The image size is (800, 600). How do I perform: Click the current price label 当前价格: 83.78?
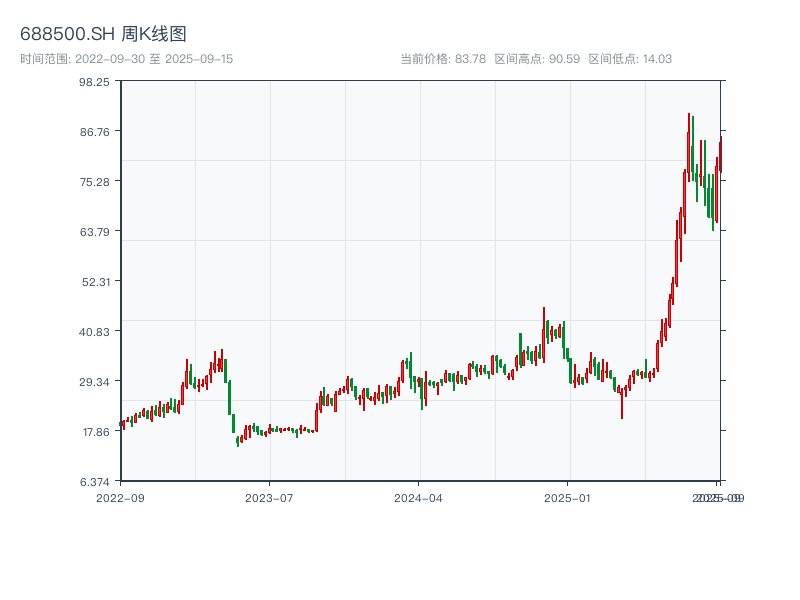click(x=443, y=59)
